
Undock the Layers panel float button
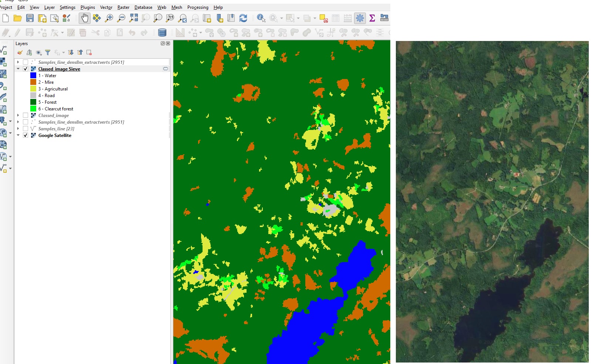163,44
